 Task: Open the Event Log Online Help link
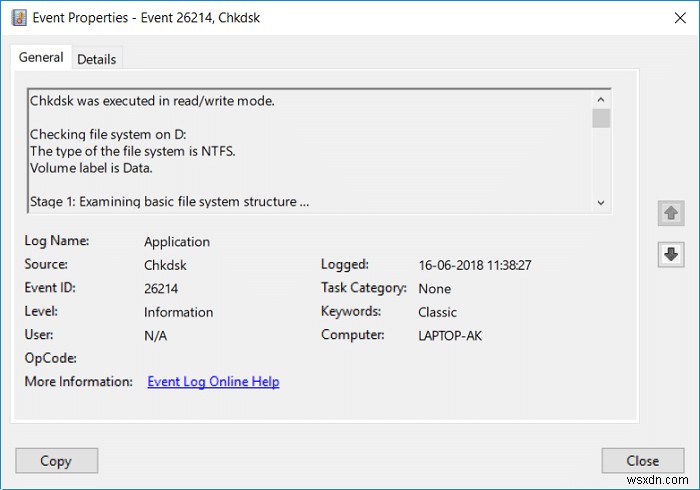213,382
